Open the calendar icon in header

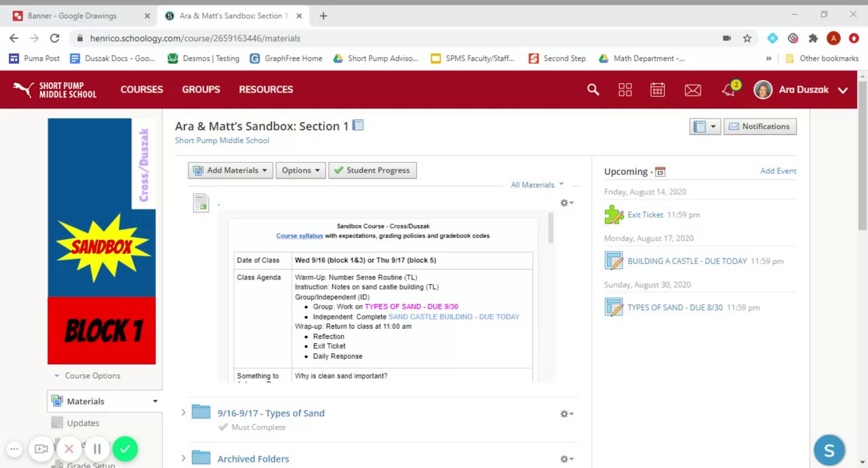(x=657, y=90)
